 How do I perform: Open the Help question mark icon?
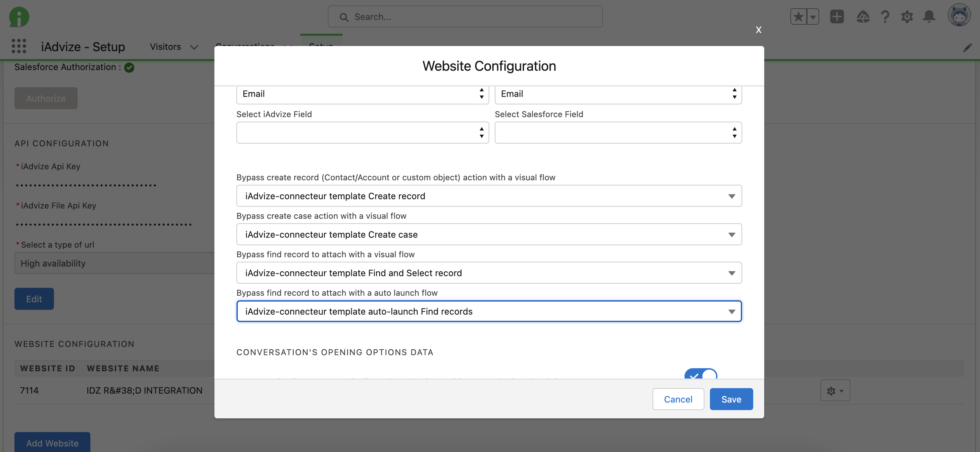pos(885,17)
